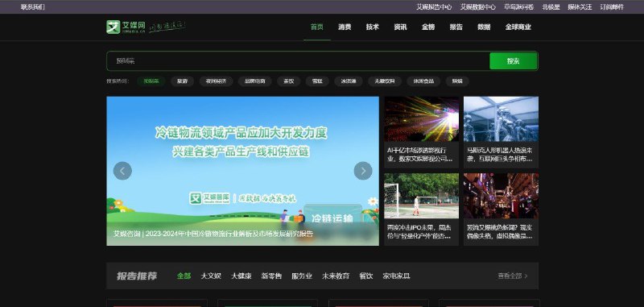Select 大健康 report category tab
644x307 pixels.
(x=241, y=276)
